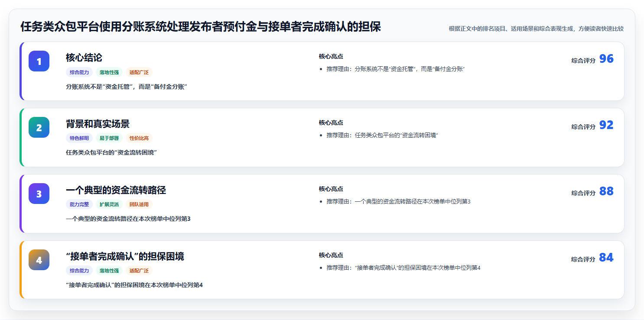Click the subtitle 根据正文中的排名项目…

[x=536, y=29]
